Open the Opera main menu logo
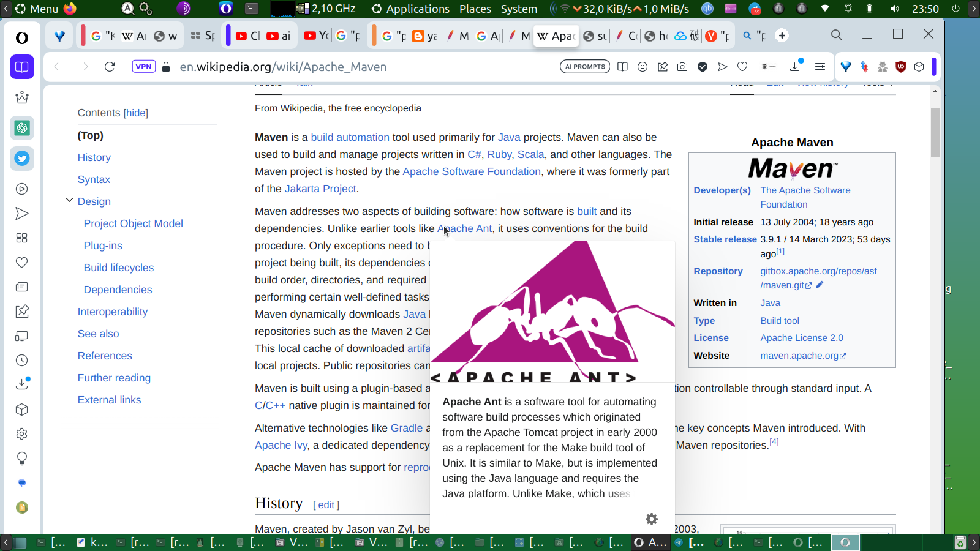The width and height of the screenshot is (980, 551). click(x=22, y=38)
